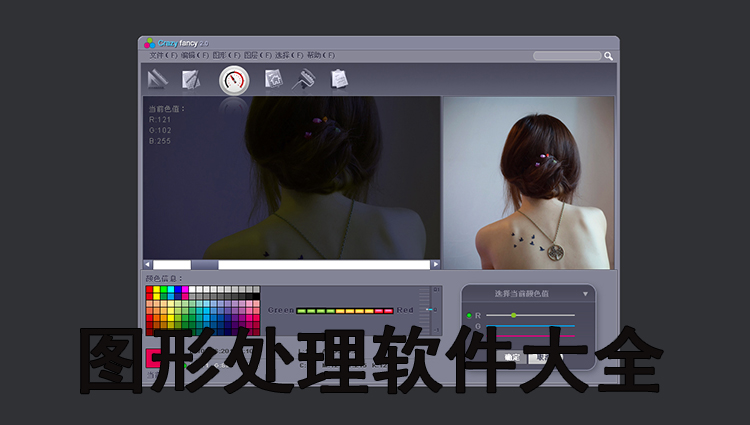
Task: Click the 颜色信息 section label
Action: [164, 278]
